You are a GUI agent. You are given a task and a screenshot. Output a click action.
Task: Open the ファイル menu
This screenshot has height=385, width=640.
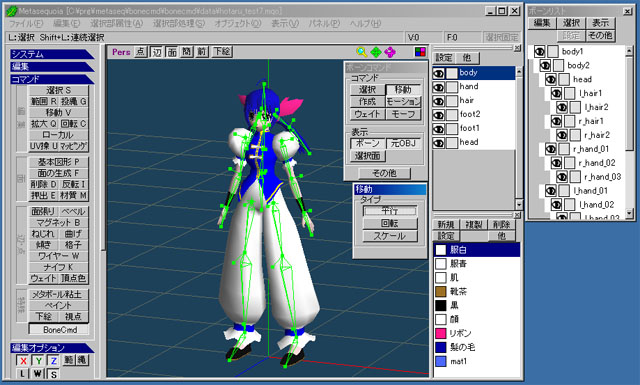coord(26,24)
